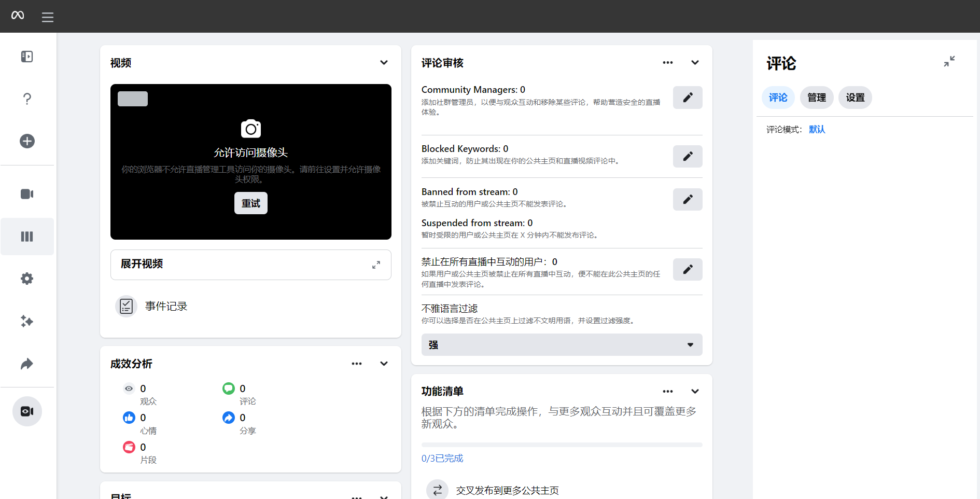Edit Community Managers with pencil icon

(x=688, y=98)
